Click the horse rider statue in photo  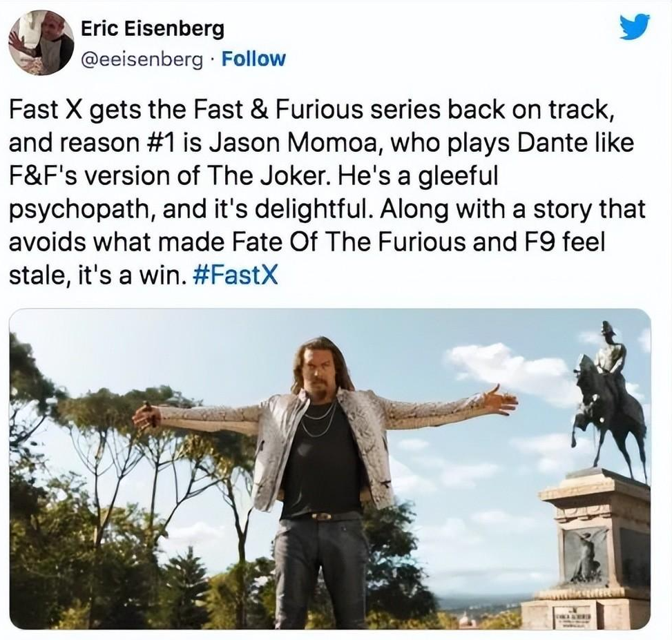click(x=608, y=396)
